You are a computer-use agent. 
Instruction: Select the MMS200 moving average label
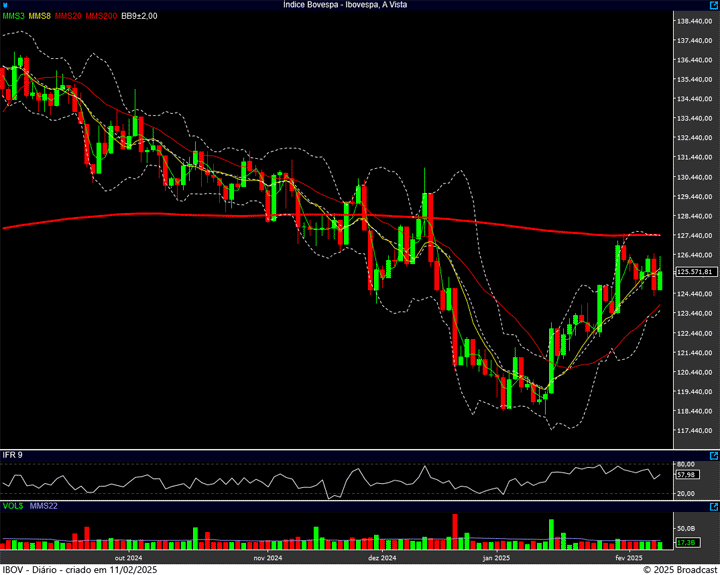point(101,16)
